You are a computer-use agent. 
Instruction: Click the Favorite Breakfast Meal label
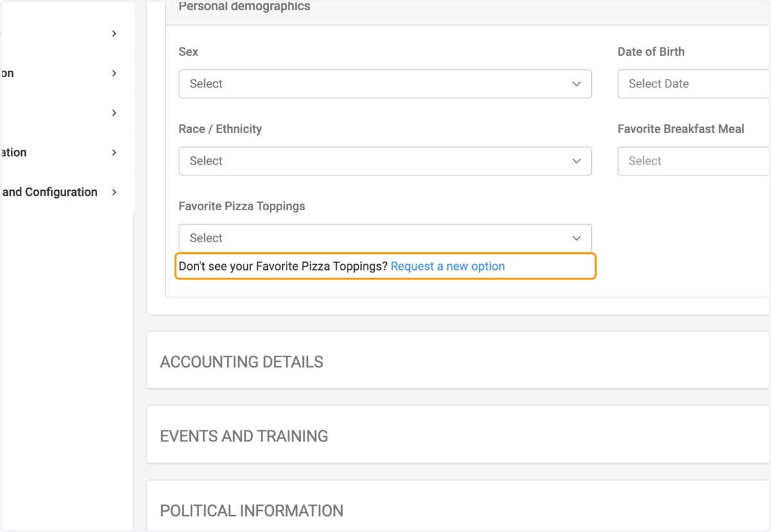680,129
